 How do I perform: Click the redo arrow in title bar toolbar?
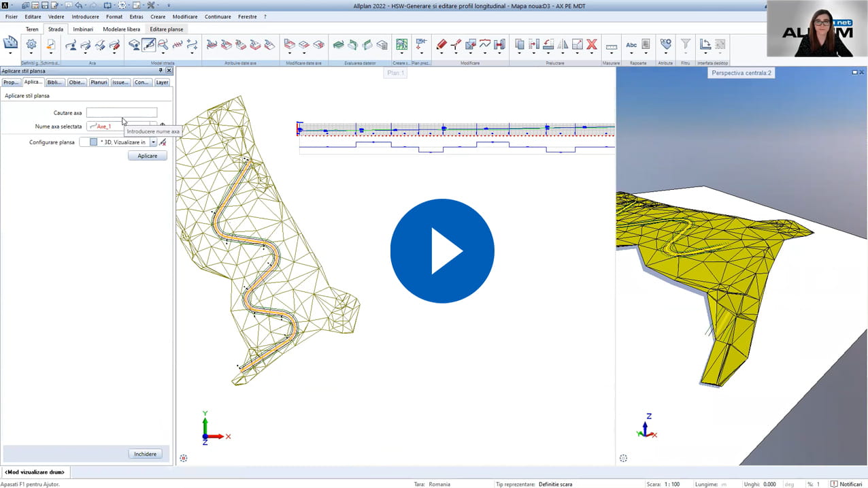93,5
